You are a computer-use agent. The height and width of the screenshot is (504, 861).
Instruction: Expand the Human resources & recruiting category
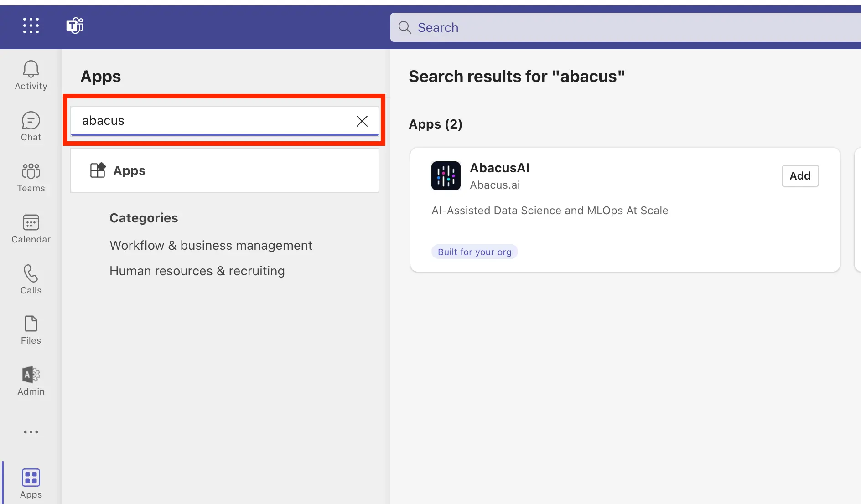(x=197, y=270)
